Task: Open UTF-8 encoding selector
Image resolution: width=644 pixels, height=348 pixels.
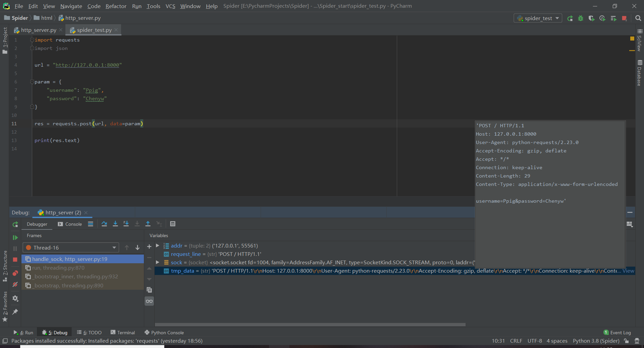Action: [x=535, y=341]
